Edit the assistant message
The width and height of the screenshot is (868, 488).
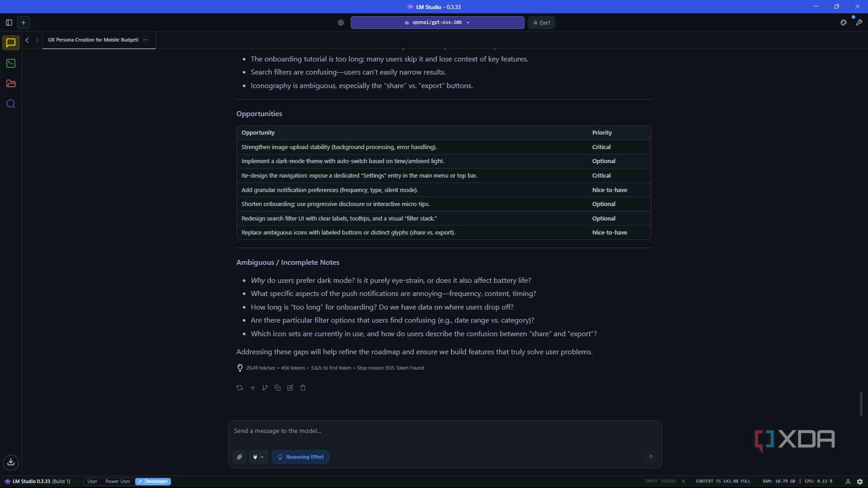[290, 388]
